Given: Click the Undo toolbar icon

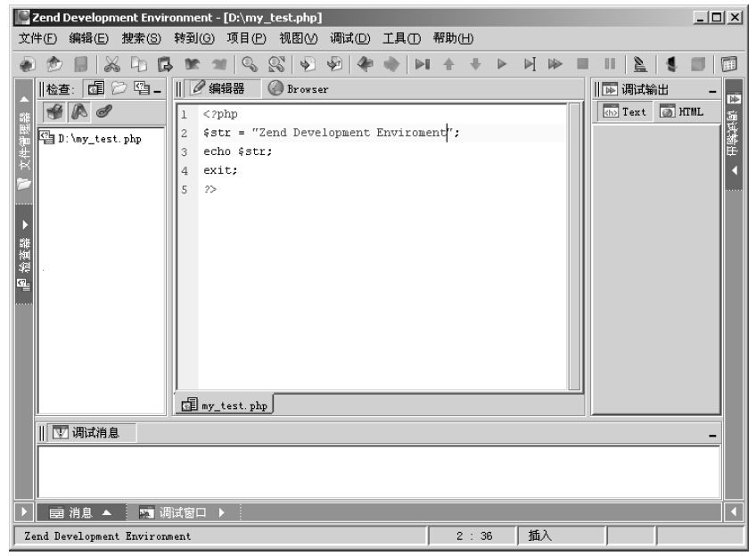Looking at the screenshot, I should pos(193,64).
